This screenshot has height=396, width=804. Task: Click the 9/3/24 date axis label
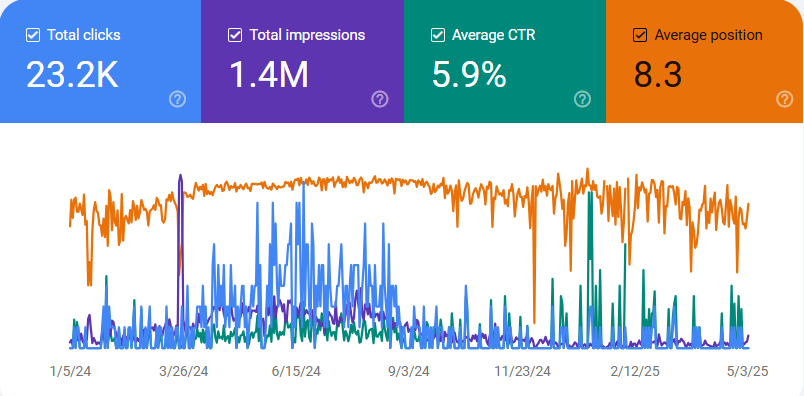click(x=409, y=371)
